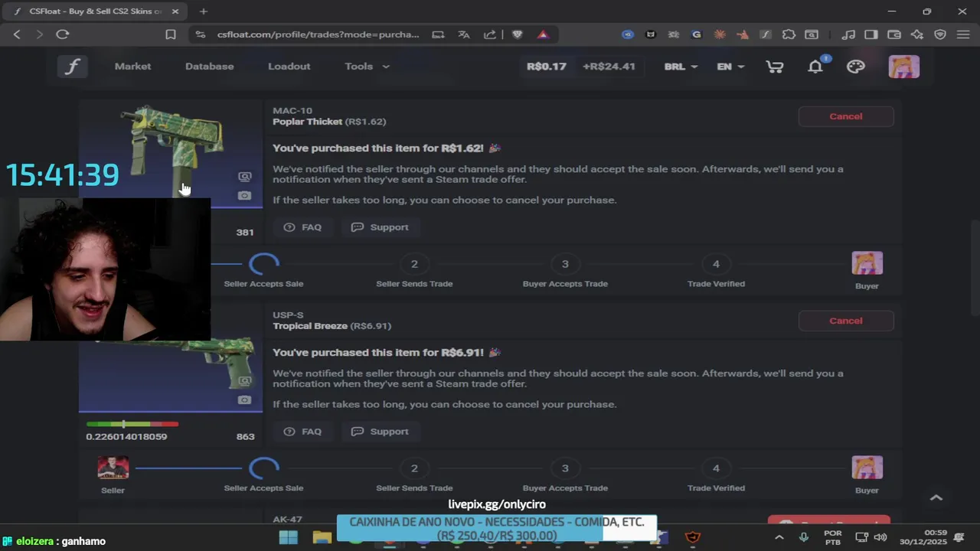The height and width of the screenshot is (551, 980).
Task: Click the CSFloat logo icon
Action: pos(72,67)
